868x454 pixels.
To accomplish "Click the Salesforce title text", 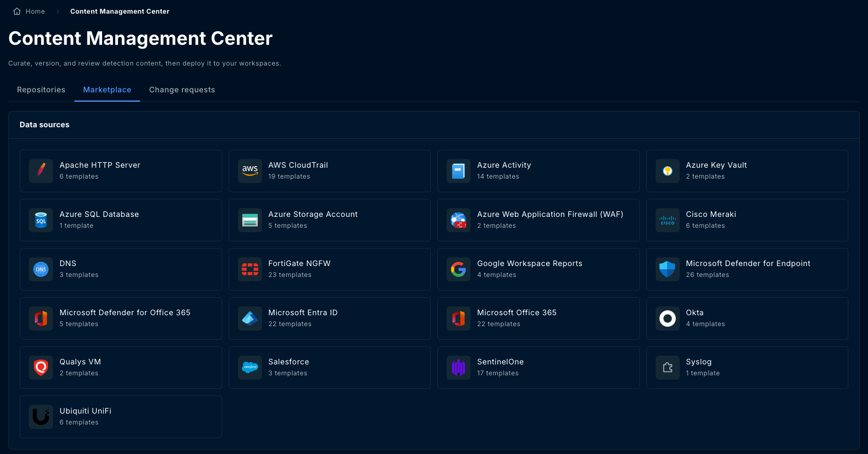I will click(289, 362).
